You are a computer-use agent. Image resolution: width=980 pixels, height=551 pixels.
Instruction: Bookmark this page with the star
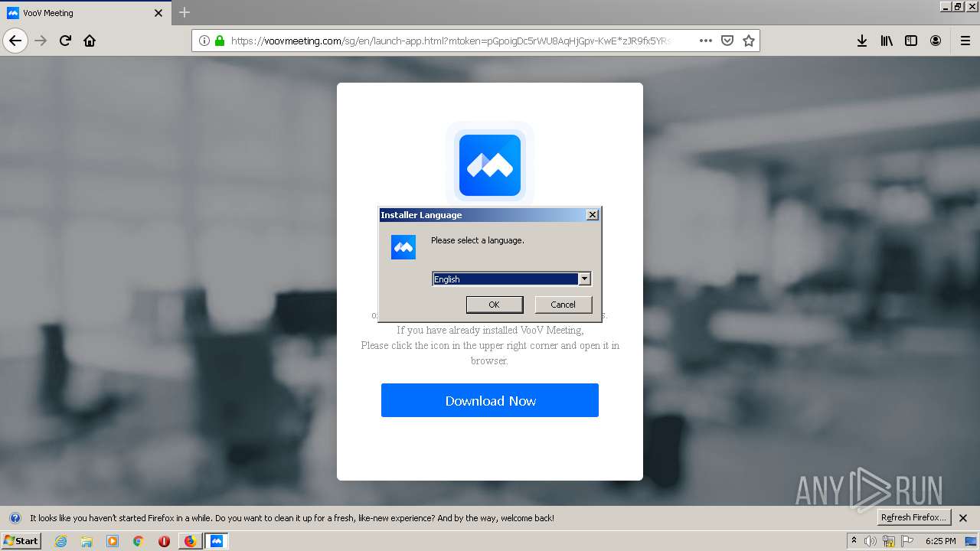pyautogui.click(x=749, y=41)
